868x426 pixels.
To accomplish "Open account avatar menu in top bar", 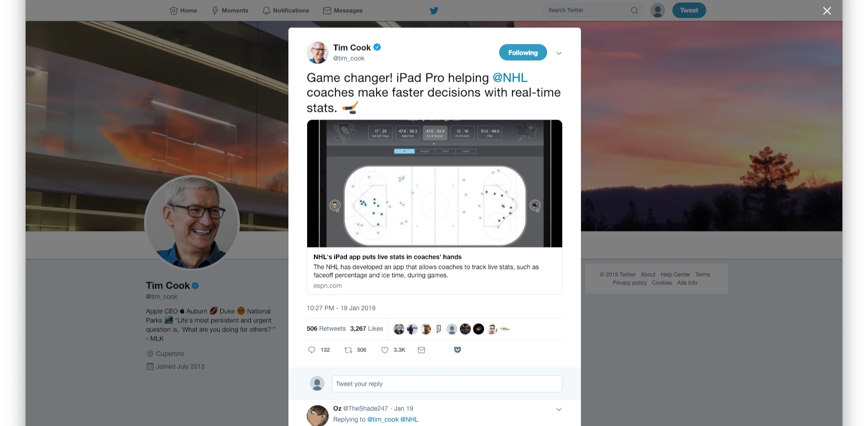I will pyautogui.click(x=658, y=11).
